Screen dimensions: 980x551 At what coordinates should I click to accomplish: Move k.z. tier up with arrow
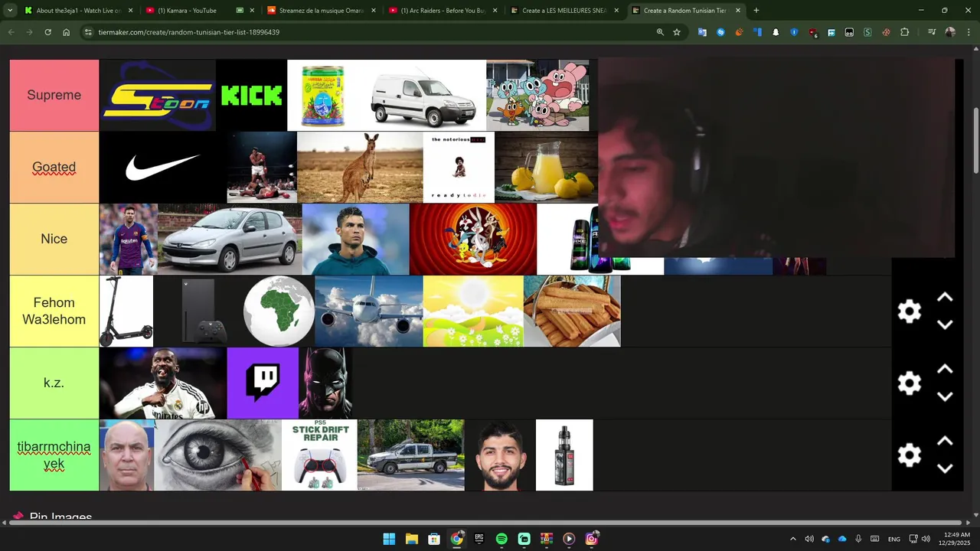pos(945,370)
